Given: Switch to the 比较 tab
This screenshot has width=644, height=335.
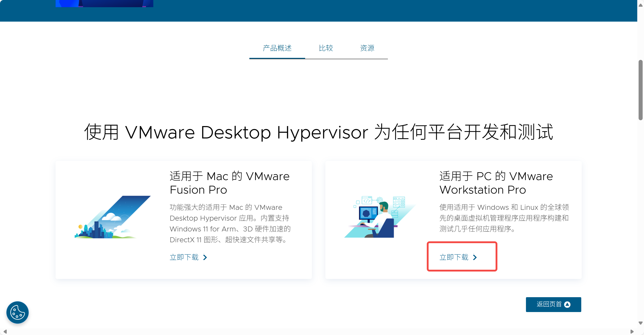Looking at the screenshot, I should coord(326,48).
